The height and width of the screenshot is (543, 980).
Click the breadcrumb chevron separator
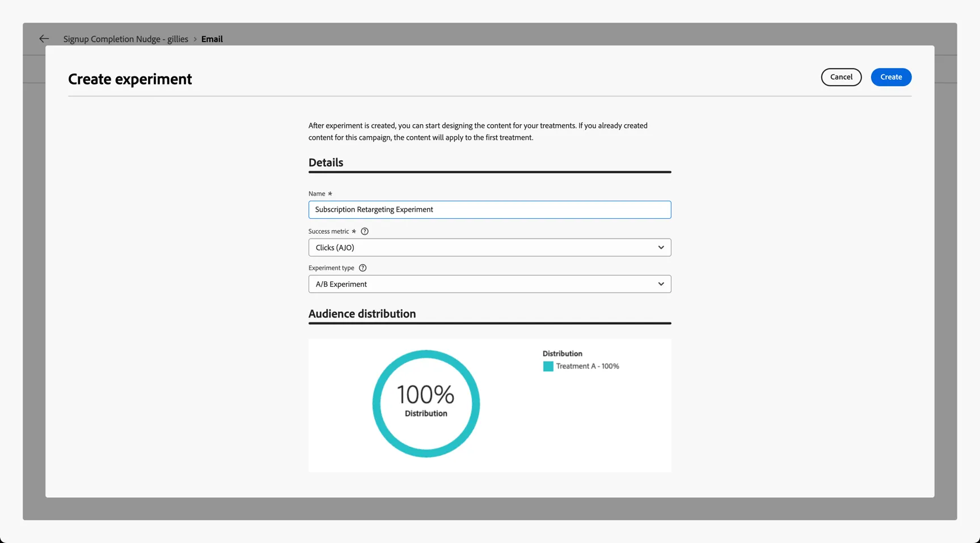pos(195,39)
